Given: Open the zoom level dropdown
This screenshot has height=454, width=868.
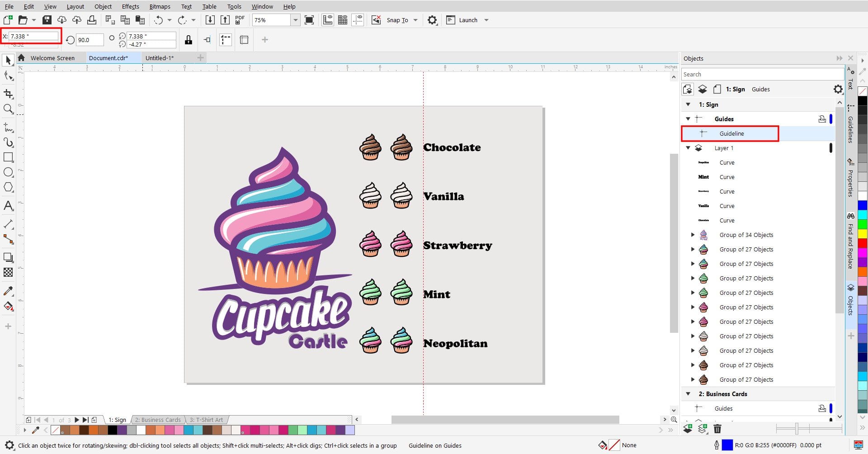Looking at the screenshot, I should [x=295, y=20].
